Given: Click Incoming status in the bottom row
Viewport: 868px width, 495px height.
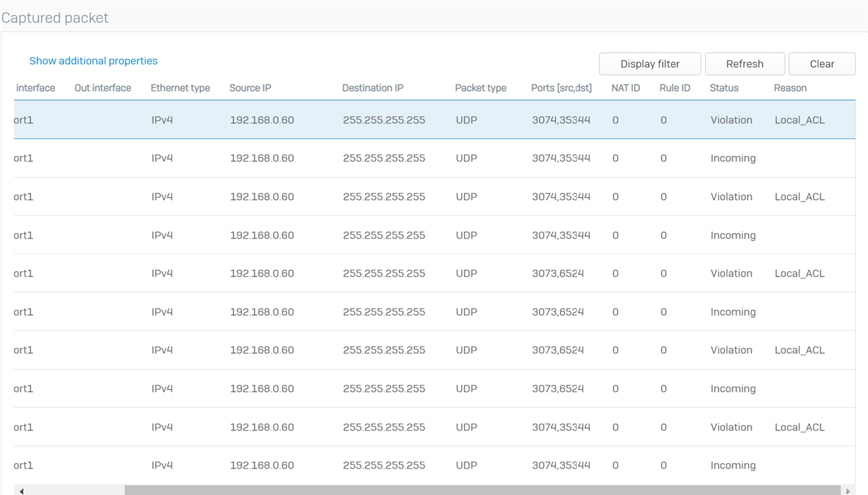Looking at the screenshot, I should 733,465.
